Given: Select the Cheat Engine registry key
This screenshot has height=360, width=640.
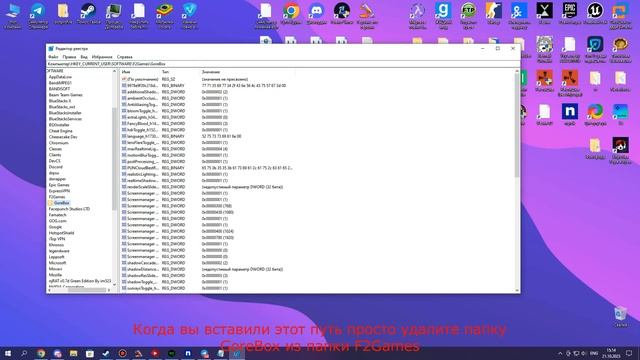Looking at the screenshot, I should (x=60, y=131).
